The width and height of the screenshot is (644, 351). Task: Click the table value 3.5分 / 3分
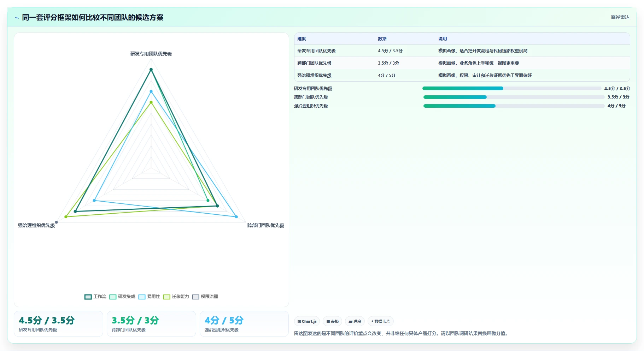click(x=388, y=63)
